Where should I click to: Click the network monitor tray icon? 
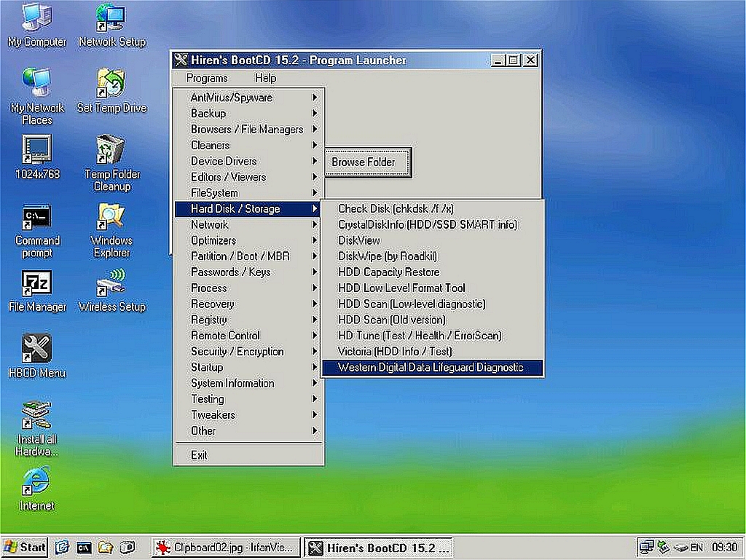click(x=647, y=548)
